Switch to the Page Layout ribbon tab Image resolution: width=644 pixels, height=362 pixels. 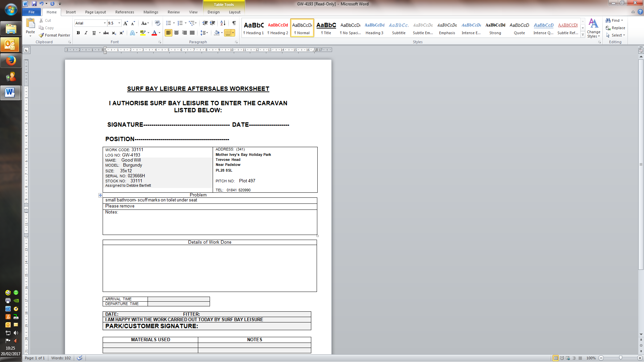[95, 12]
